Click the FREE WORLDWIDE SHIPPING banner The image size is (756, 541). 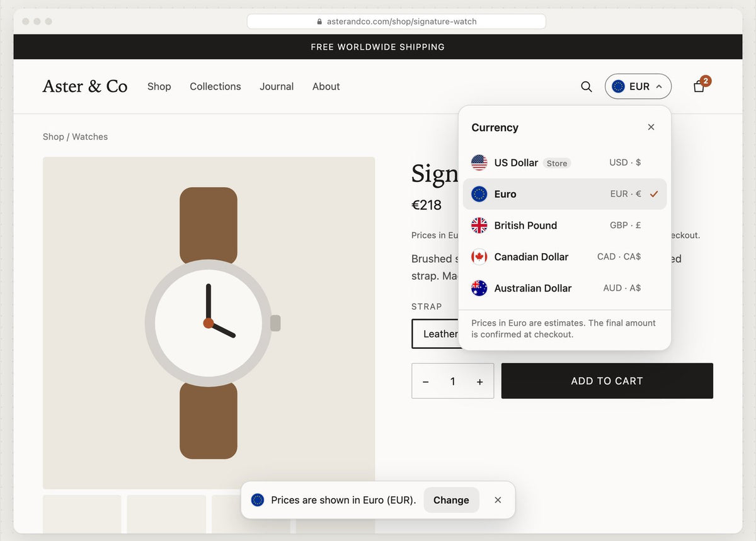[x=378, y=47]
